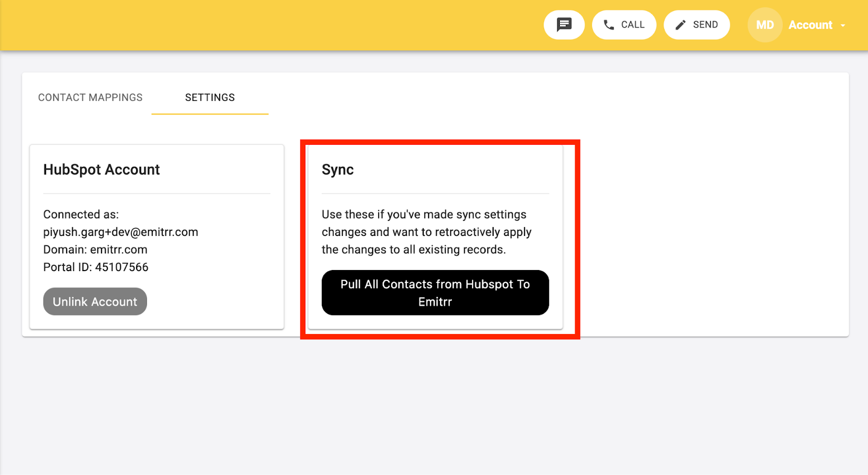The width and height of the screenshot is (868, 475).
Task: Click Pull All Contacts from Hubspot To Emitrr
Action: [x=435, y=293]
